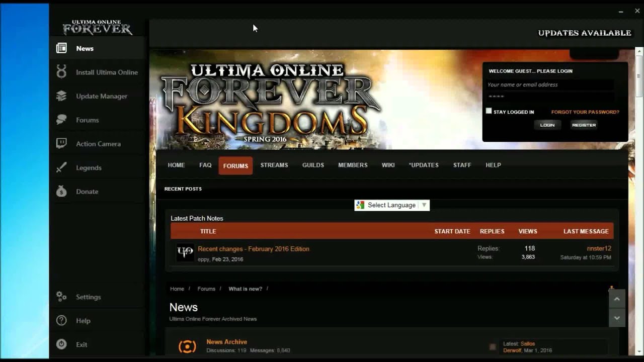Open the Streams navigation tab
Viewport: 644px width, 362px height.
tap(274, 165)
